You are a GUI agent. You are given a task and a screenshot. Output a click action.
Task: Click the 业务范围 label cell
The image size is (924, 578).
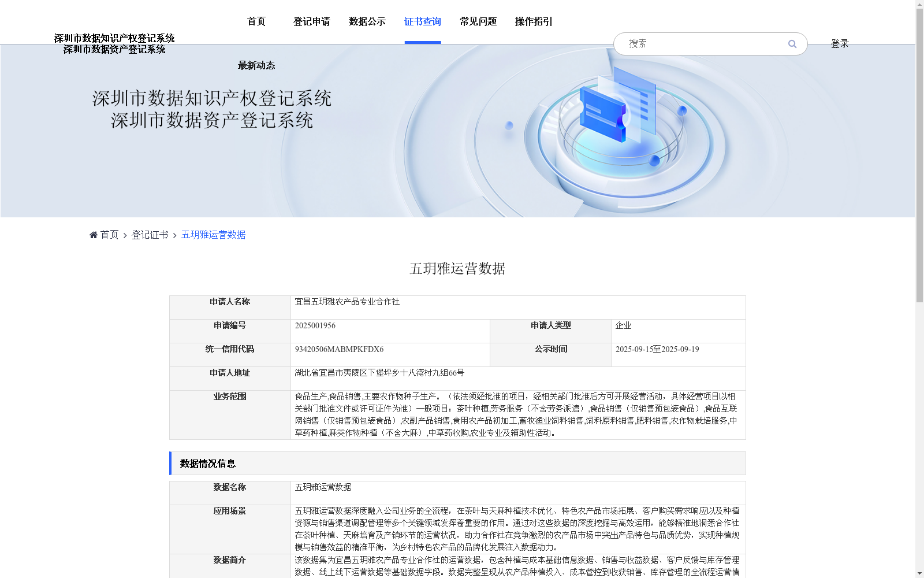(230, 415)
